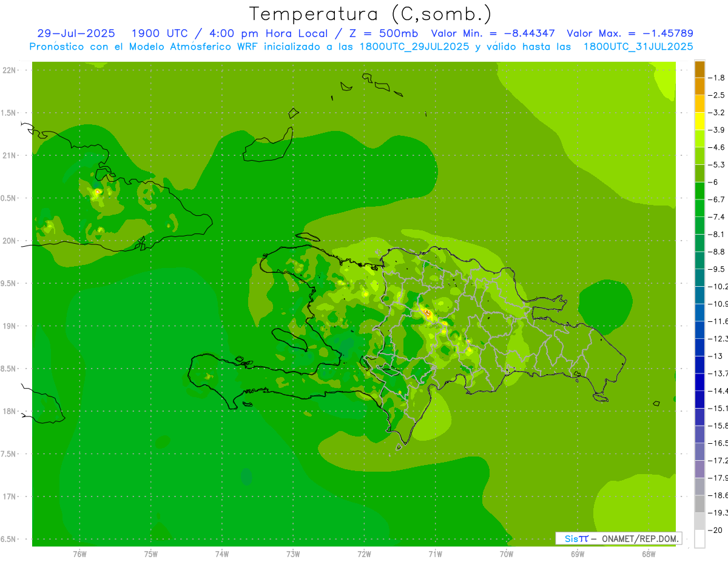This screenshot has width=728, height=562.
Task: Click the '-2.5' colorbar value
Action: [716, 95]
